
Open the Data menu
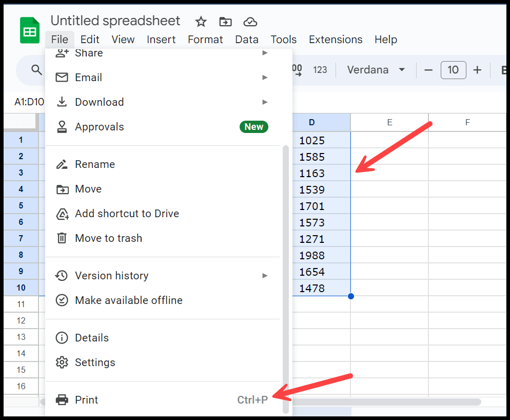(246, 39)
